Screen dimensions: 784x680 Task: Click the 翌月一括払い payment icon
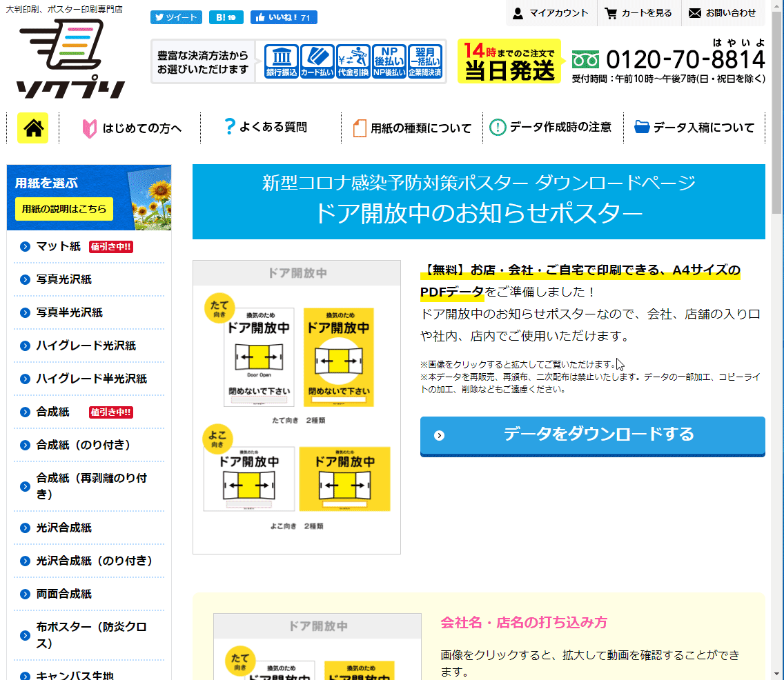click(425, 61)
